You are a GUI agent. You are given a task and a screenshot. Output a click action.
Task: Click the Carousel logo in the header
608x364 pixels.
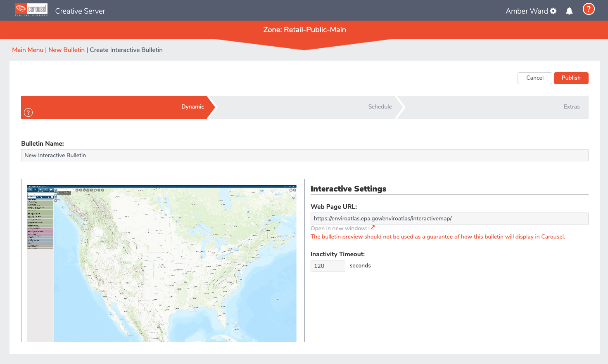[31, 10]
